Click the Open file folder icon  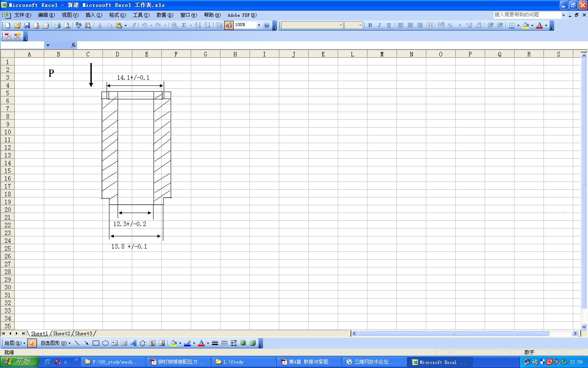pos(18,25)
